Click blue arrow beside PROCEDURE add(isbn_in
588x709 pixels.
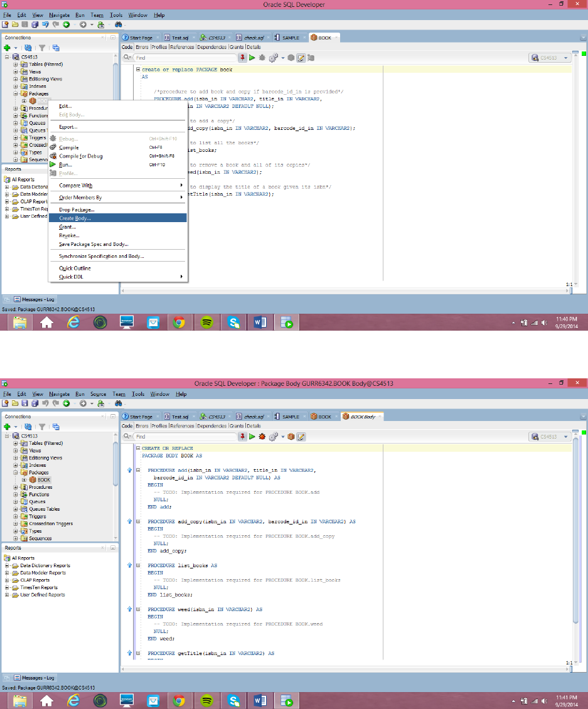point(129,470)
